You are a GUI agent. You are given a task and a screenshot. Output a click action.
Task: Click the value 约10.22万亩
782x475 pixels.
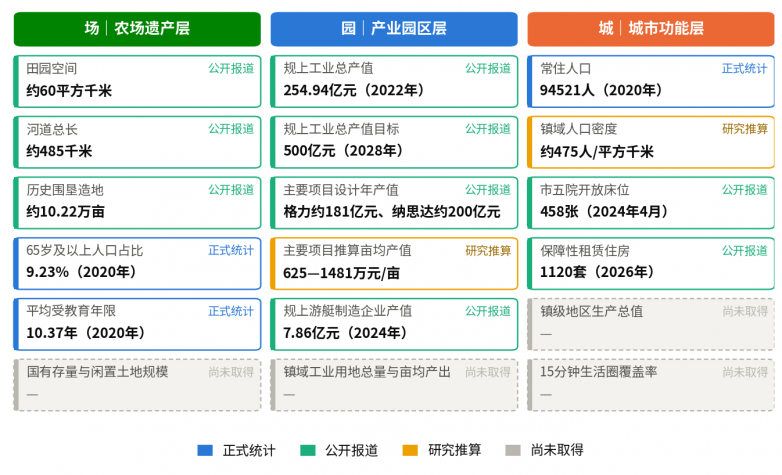click(x=65, y=212)
